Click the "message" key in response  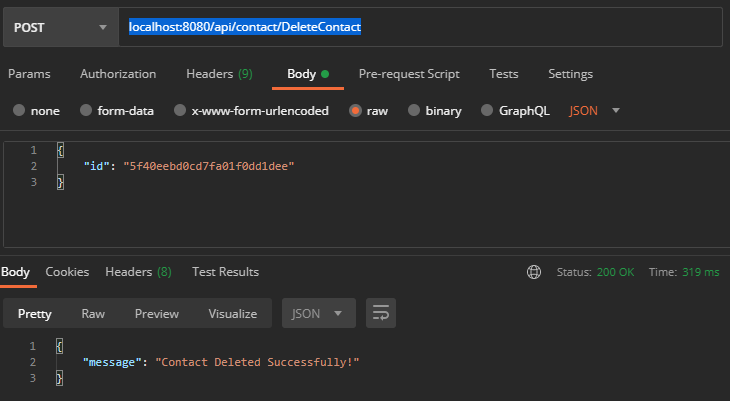coord(112,362)
